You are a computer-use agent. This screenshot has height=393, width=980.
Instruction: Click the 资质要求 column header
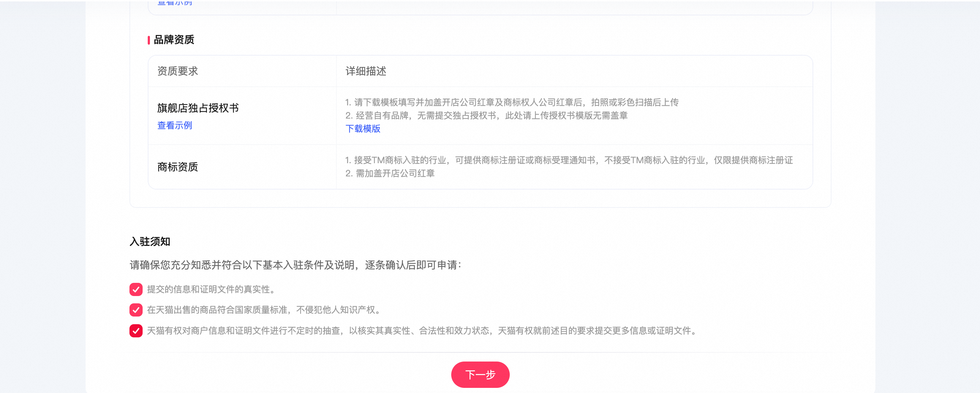pyautogui.click(x=178, y=71)
